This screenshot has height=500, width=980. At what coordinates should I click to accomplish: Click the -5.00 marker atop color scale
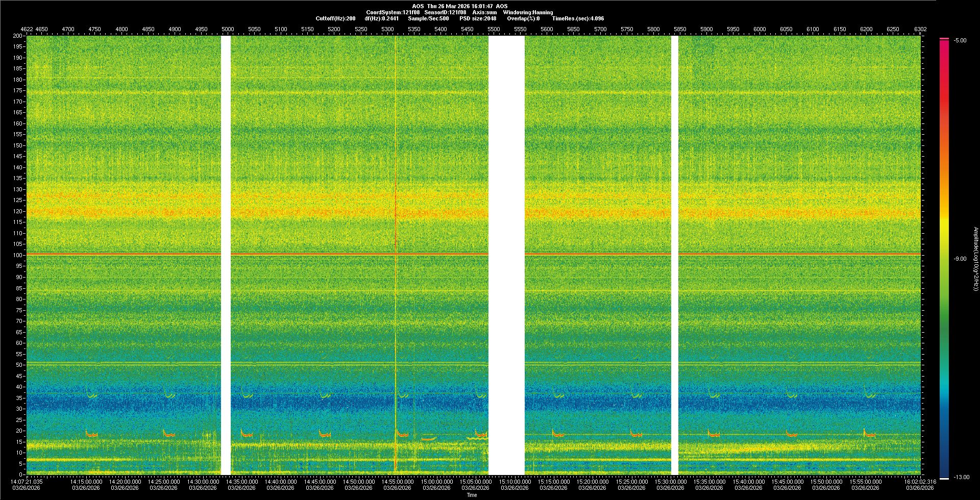(960, 40)
